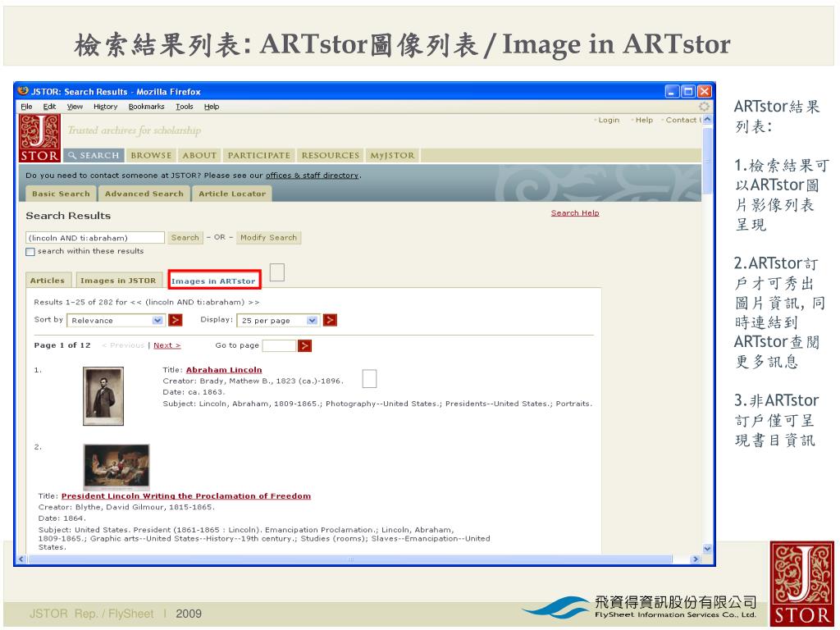840x630 pixels.
Task: Click the horizontal scrollbar left arrow
Action: tap(22, 559)
